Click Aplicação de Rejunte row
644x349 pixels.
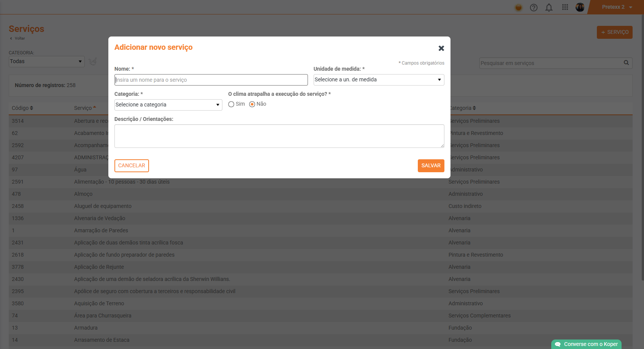320,267
